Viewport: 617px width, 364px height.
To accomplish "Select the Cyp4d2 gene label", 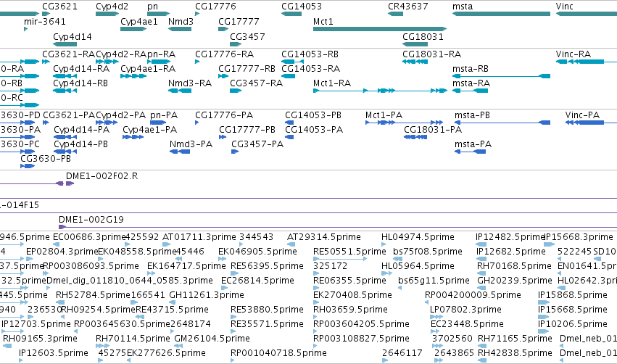I will tap(112, 7).
